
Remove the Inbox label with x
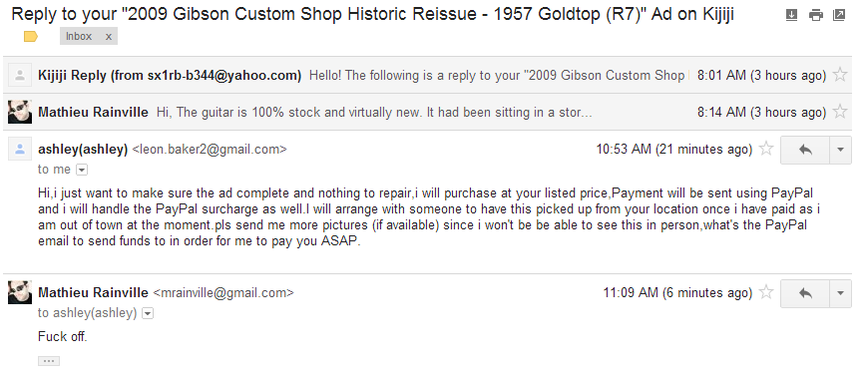tap(109, 37)
